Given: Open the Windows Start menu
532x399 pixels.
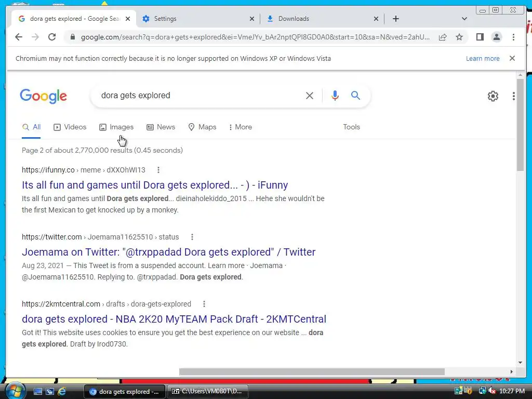Looking at the screenshot, I should click(x=15, y=391).
